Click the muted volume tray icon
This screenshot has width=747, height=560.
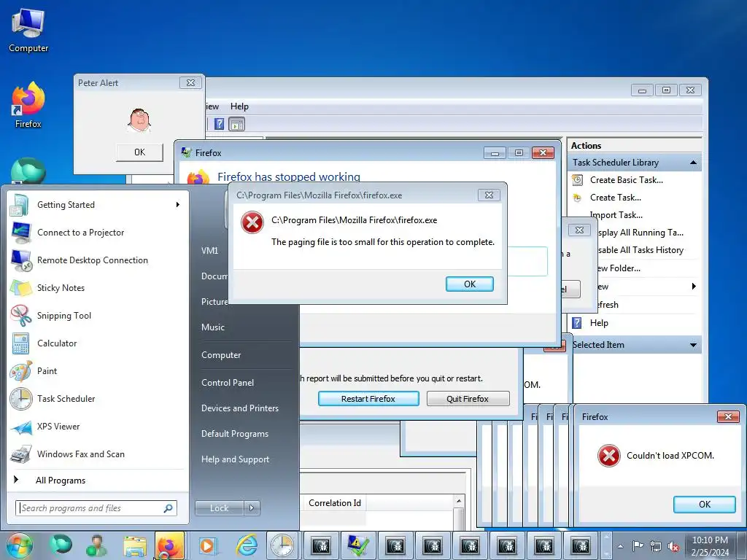pos(673,546)
